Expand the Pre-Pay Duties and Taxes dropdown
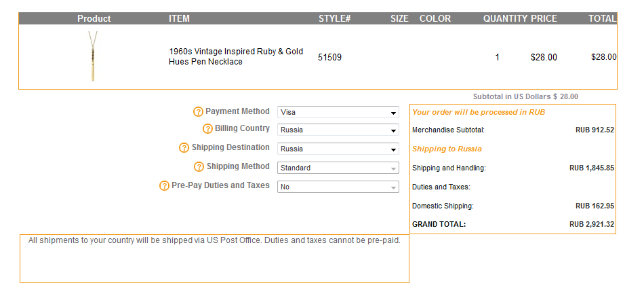This screenshot has width=644, height=296. [338, 187]
